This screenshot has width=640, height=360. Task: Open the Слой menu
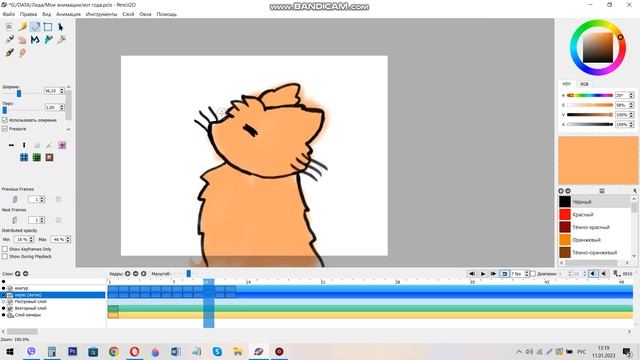[128, 14]
